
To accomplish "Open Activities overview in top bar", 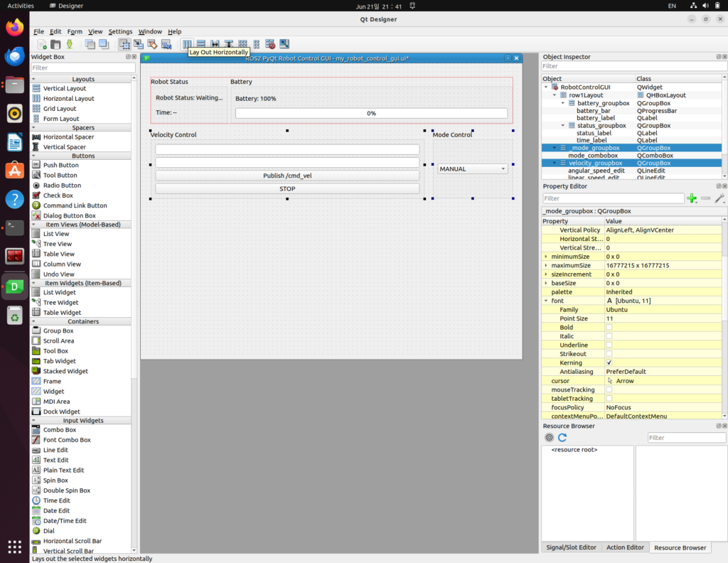I will pos(21,6).
